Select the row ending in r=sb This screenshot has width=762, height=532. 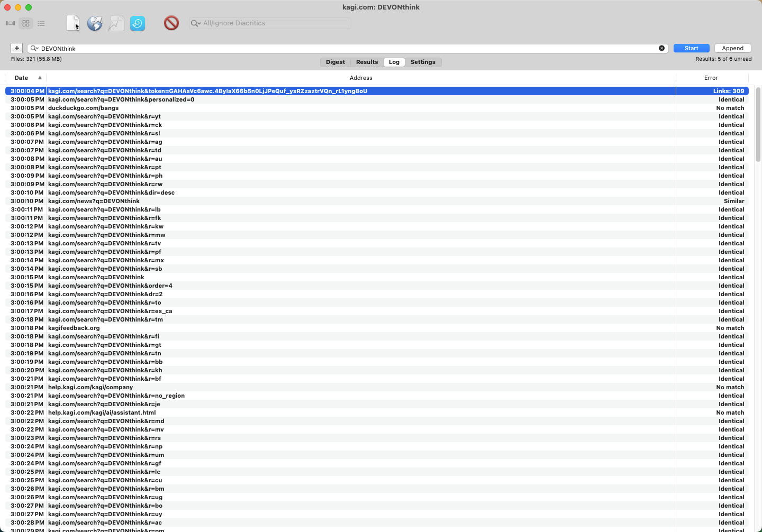[377, 269]
